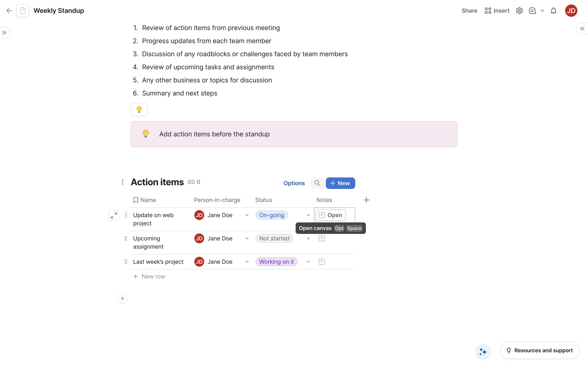Search the Action items table

pyautogui.click(x=317, y=183)
